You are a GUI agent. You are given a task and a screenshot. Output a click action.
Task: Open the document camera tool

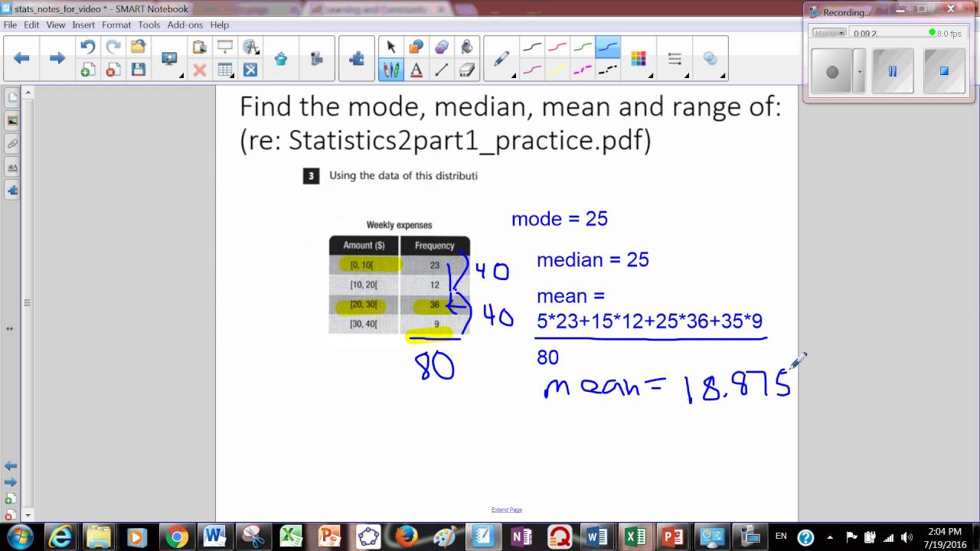316,59
